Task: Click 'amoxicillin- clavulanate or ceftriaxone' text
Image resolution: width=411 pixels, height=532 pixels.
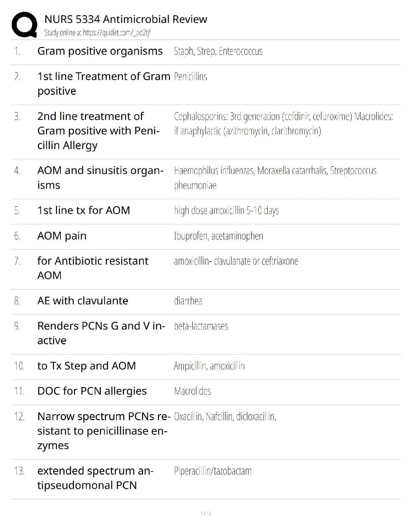Action: 236,261
